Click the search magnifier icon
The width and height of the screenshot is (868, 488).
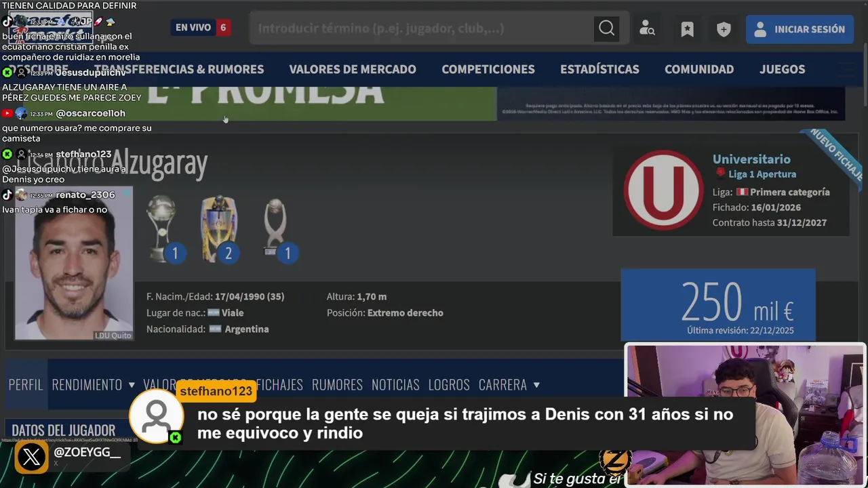pos(606,28)
